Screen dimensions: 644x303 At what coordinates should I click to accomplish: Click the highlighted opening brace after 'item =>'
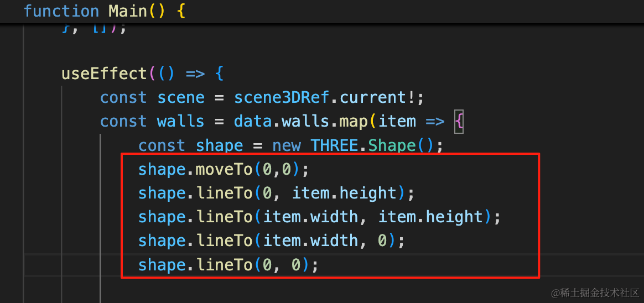[x=459, y=122]
